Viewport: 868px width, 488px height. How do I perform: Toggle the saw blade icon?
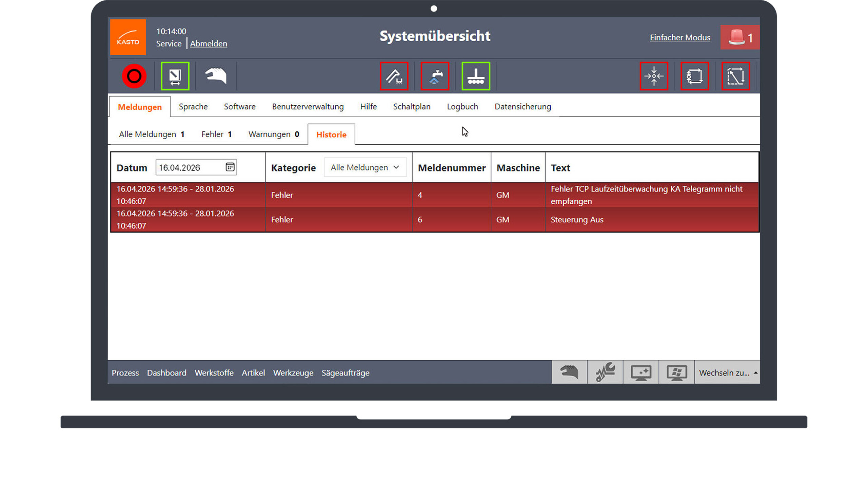click(x=394, y=76)
